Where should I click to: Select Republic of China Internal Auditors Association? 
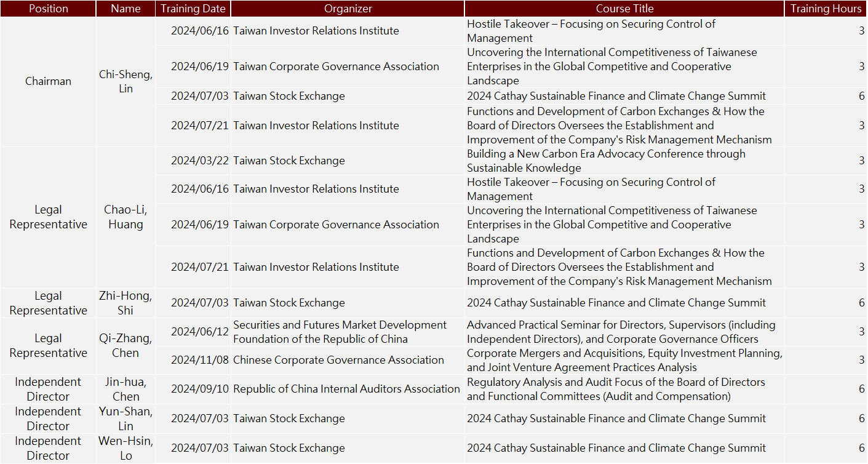pos(346,389)
